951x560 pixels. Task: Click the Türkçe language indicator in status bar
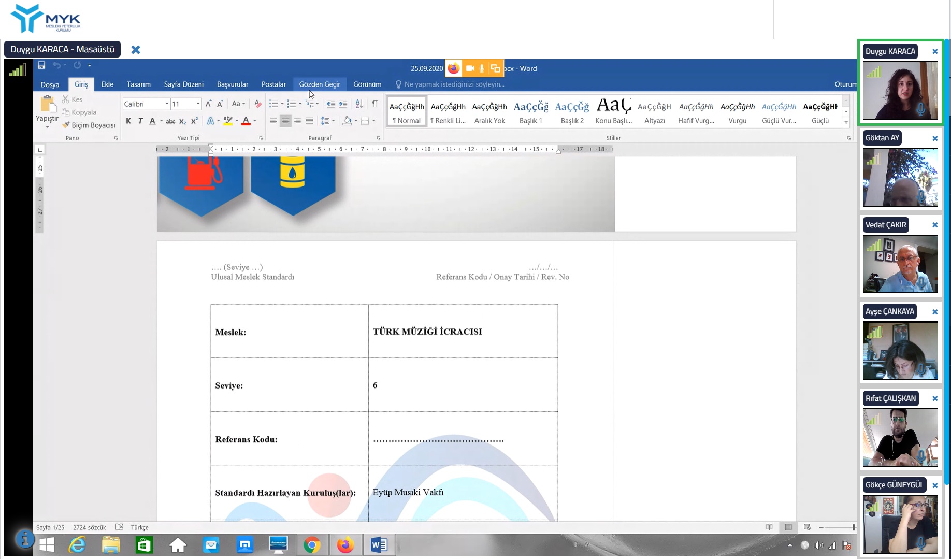(139, 527)
